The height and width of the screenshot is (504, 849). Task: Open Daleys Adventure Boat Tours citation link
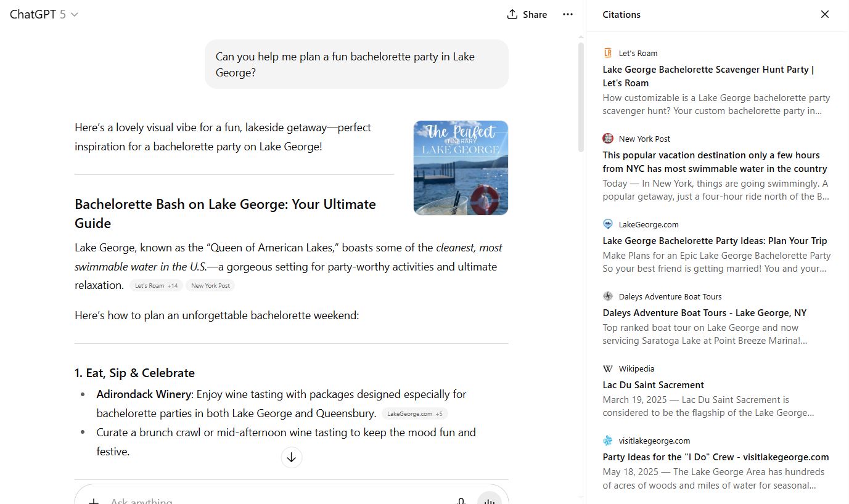coord(705,313)
